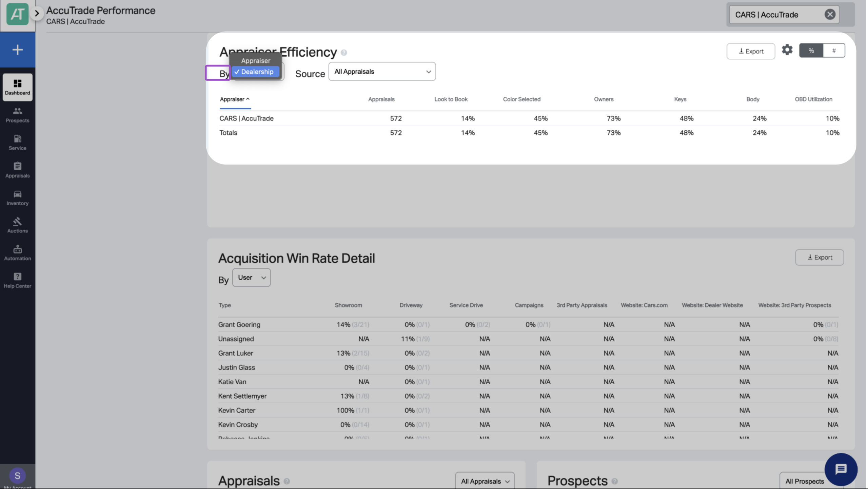Open Service in the sidebar

[x=17, y=143]
